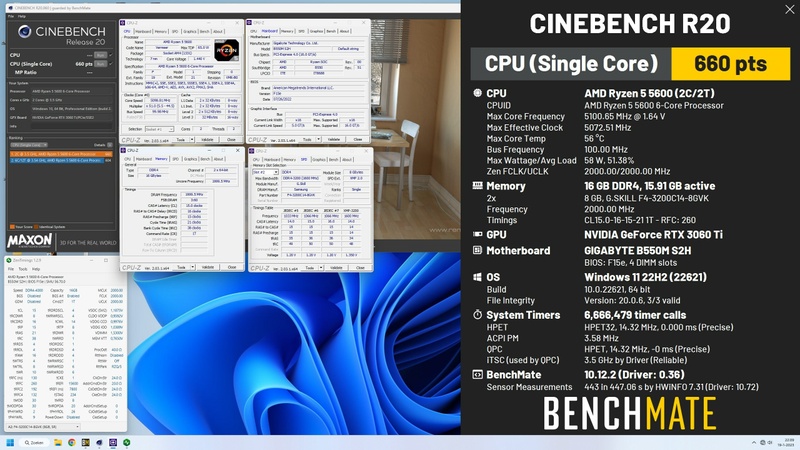
Task: Switch to Memory tab in the CPU-Z CPU window
Action: [161, 31]
